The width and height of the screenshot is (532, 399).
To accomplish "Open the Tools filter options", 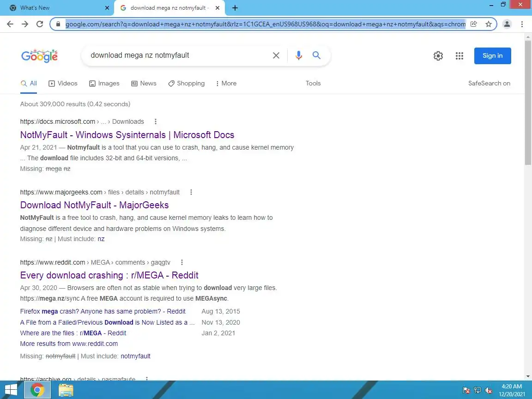I will coord(313,84).
